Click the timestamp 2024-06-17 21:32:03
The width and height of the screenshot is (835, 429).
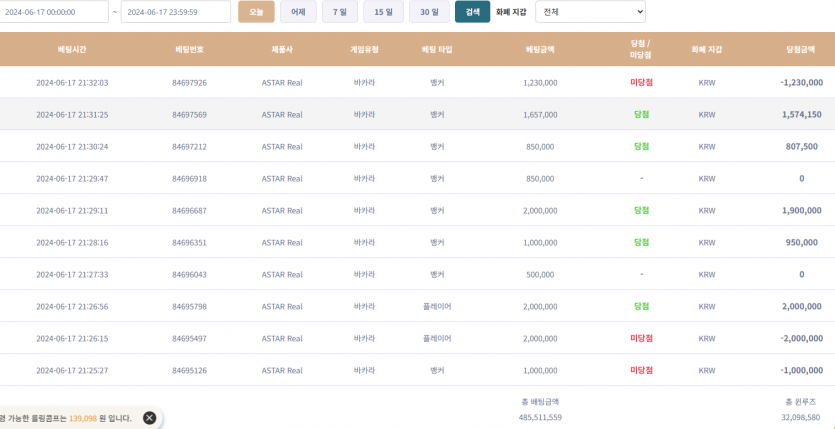coord(72,83)
